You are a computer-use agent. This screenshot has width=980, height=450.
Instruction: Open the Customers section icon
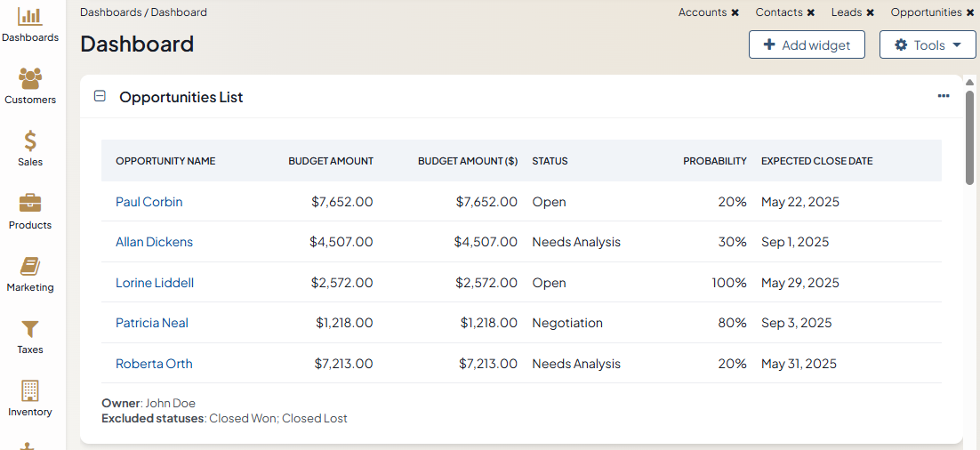(x=30, y=79)
